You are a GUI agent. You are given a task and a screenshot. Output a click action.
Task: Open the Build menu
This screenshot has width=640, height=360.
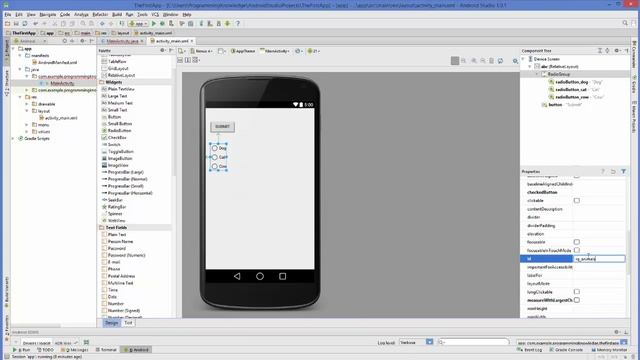click(117, 14)
